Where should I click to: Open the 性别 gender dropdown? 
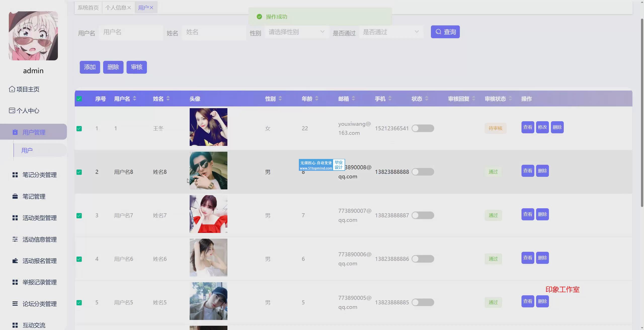(296, 32)
